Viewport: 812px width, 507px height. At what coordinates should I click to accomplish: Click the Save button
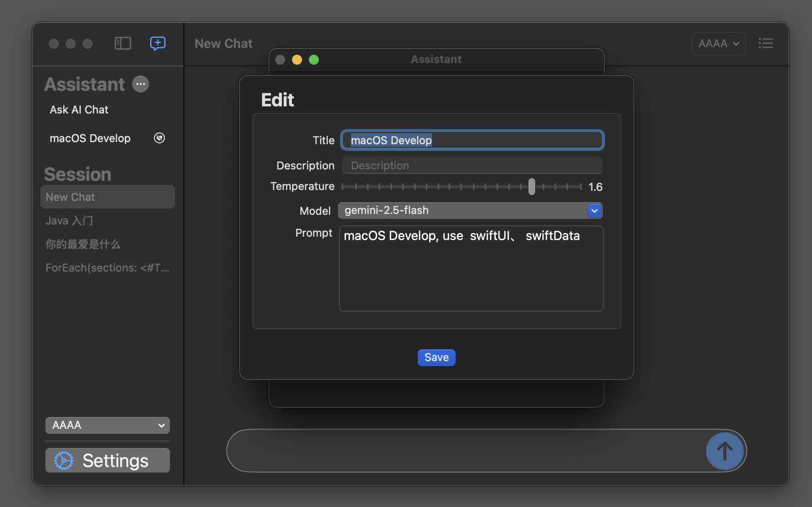pyautogui.click(x=436, y=357)
